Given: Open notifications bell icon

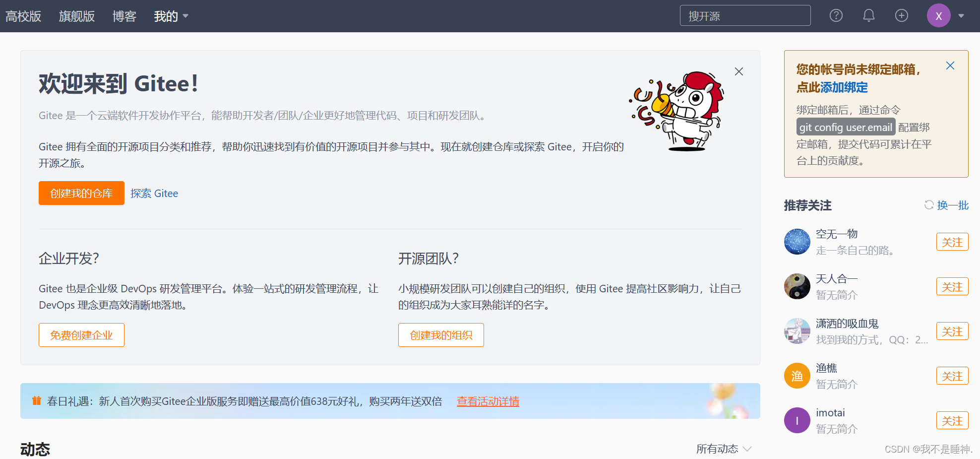Looking at the screenshot, I should click(x=869, y=16).
